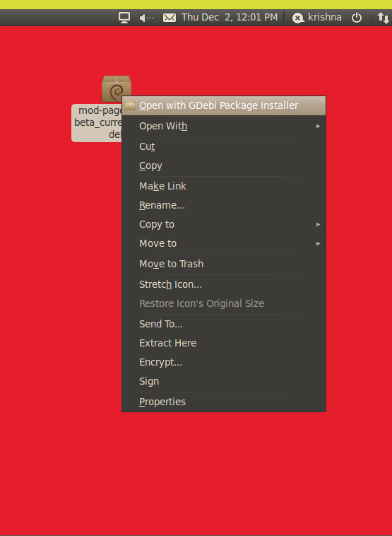Click the chat status bubble icon
Screen dimensions: 392x536
(298, 18)
